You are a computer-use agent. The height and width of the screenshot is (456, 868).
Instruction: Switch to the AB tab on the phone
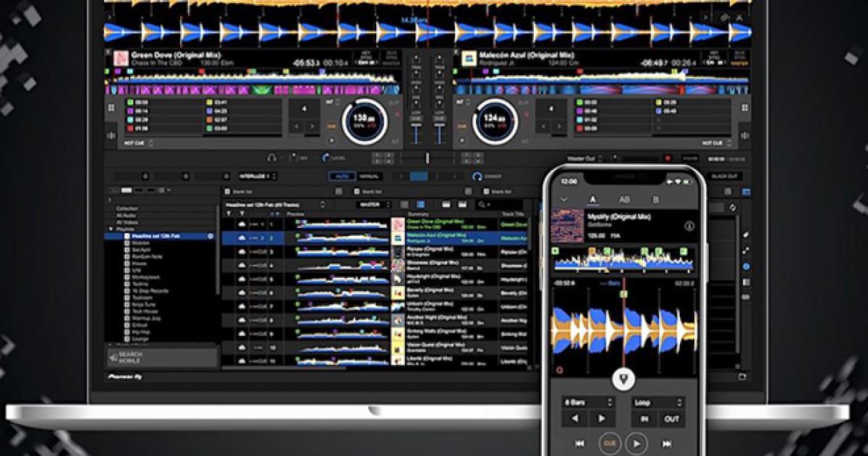coord(624,200)
